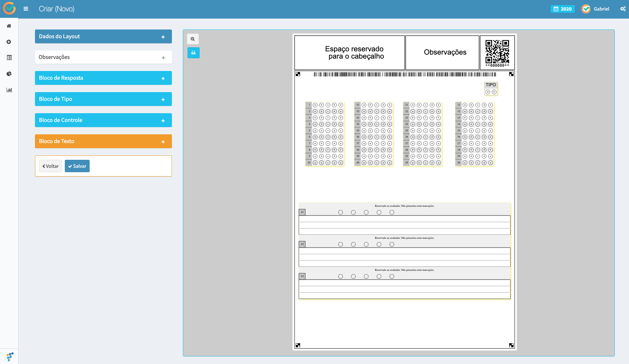Click the hamburger menu icon

click(x=26, y=9)
